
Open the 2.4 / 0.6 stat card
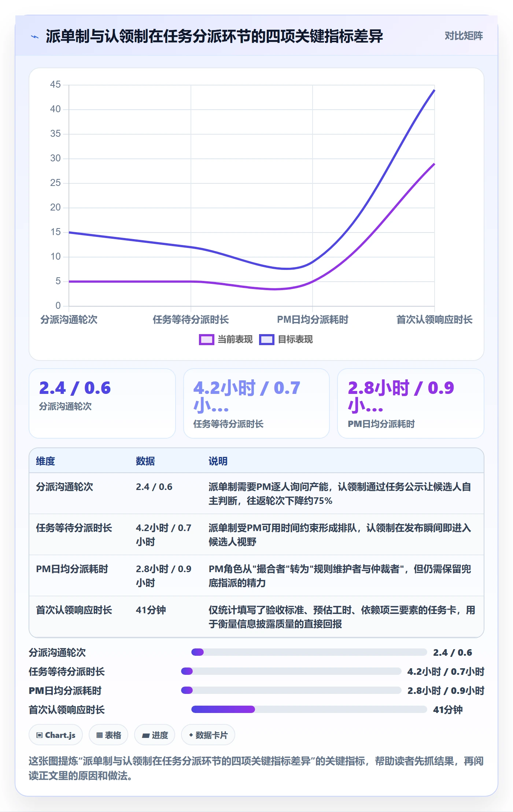tap(102, 403)
